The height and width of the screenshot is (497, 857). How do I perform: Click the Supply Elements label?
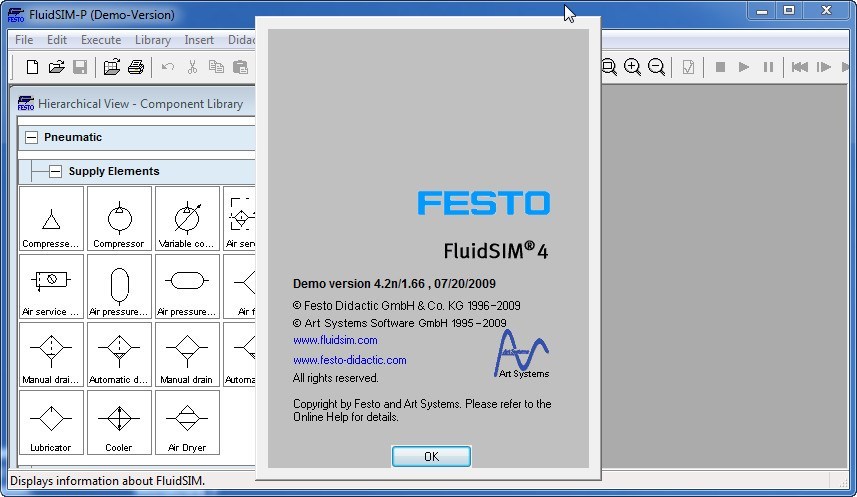(x=114, y=171)
